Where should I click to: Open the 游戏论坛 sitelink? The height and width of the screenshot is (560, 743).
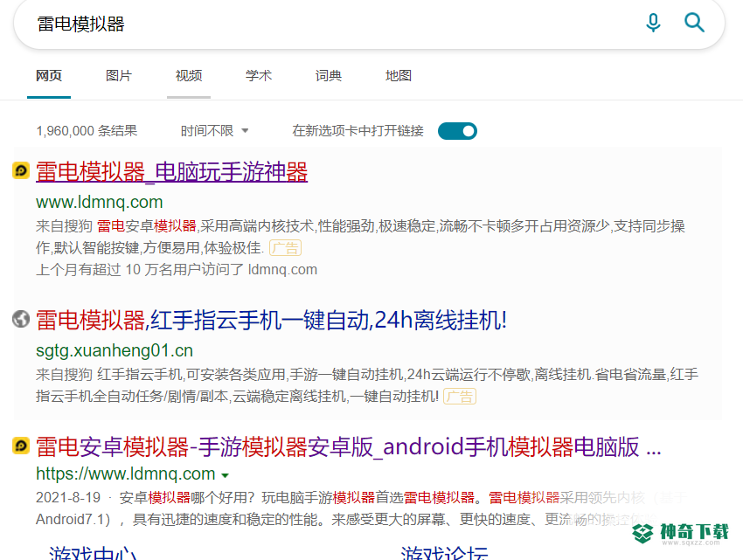(444, 553)
